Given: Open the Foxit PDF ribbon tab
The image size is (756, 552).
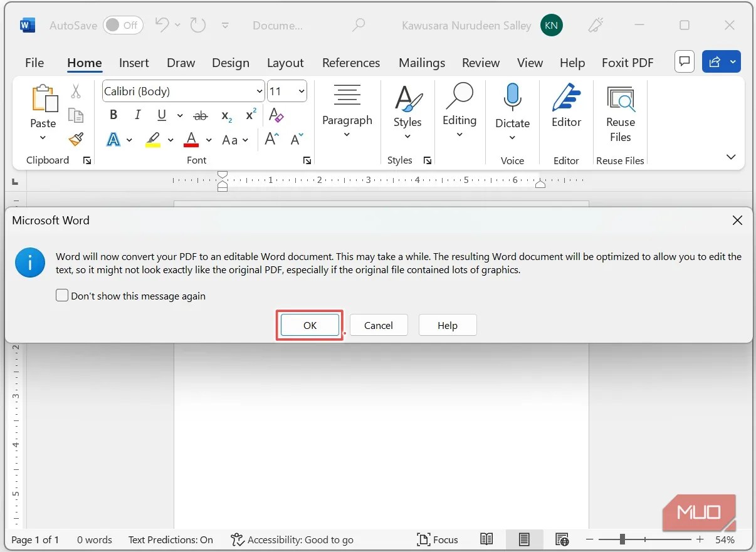Looking at the screenshot, I should (627, 63).
